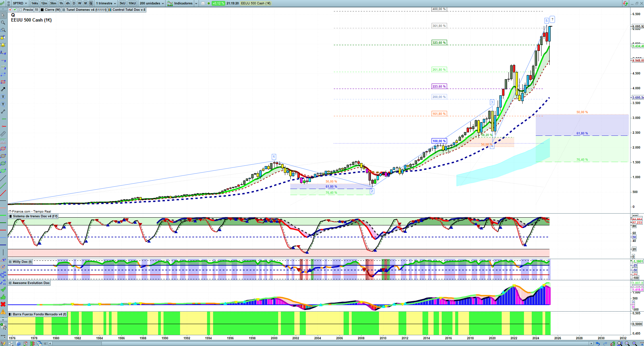Click the red X delete icon
The height and width of the screenshot is (346, 644).
coord(3,304)
